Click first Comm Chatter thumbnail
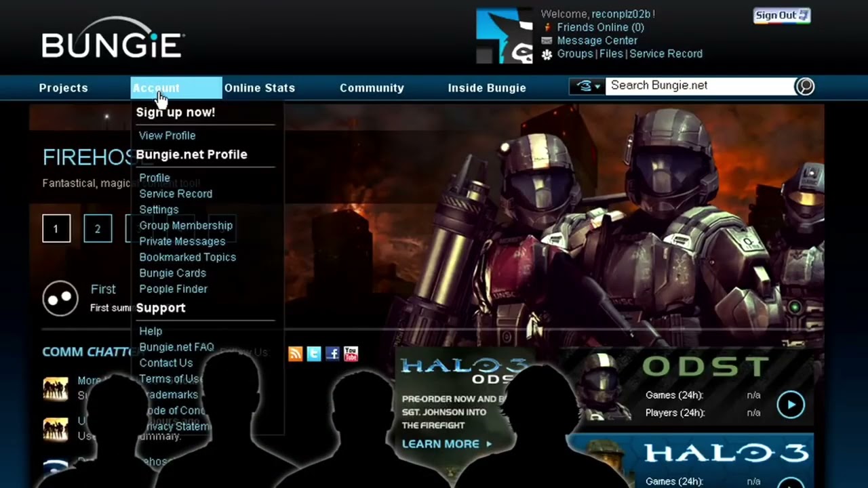868x488 pixels. point(56,389)
